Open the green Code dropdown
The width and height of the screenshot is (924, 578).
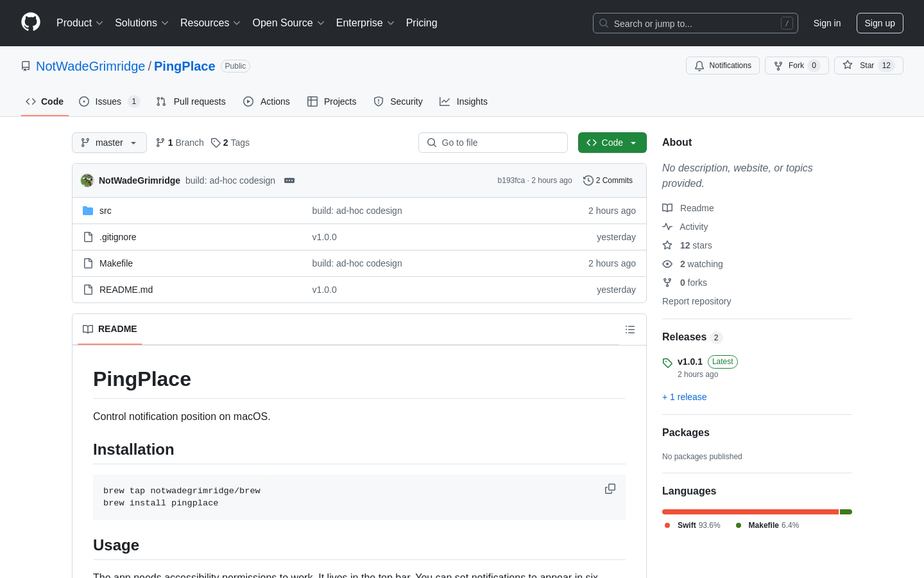612,143
